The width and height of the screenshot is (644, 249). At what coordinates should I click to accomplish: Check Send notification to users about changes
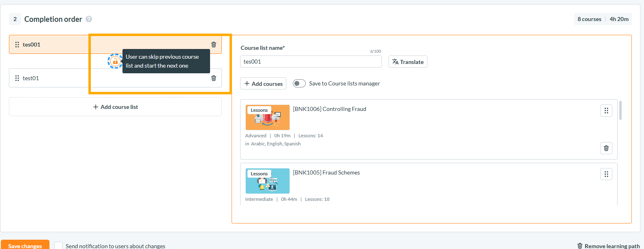(x=58, y=246)
